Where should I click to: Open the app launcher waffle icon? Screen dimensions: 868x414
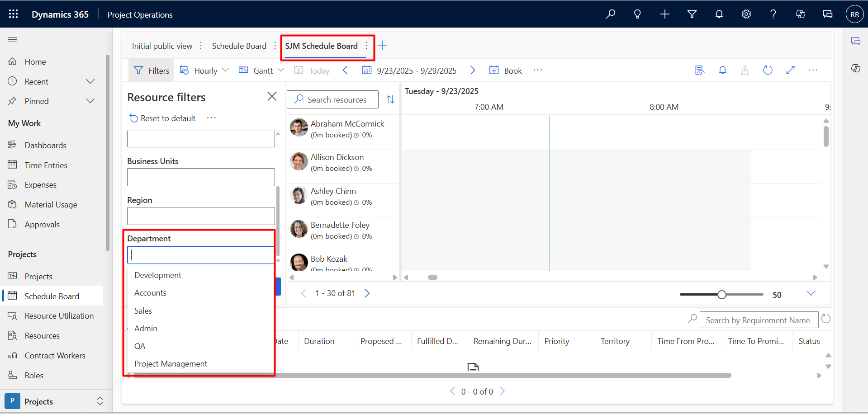(x=13, y=14)
